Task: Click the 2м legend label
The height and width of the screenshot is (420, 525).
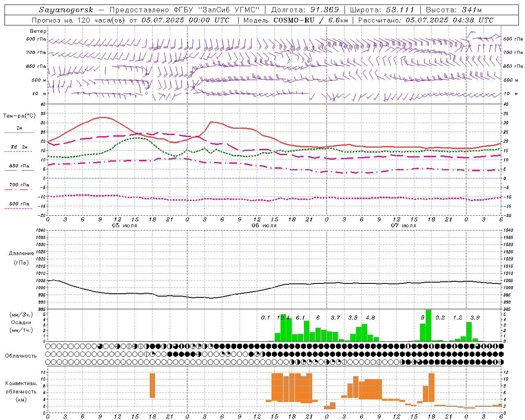Action: pos(19,128)
